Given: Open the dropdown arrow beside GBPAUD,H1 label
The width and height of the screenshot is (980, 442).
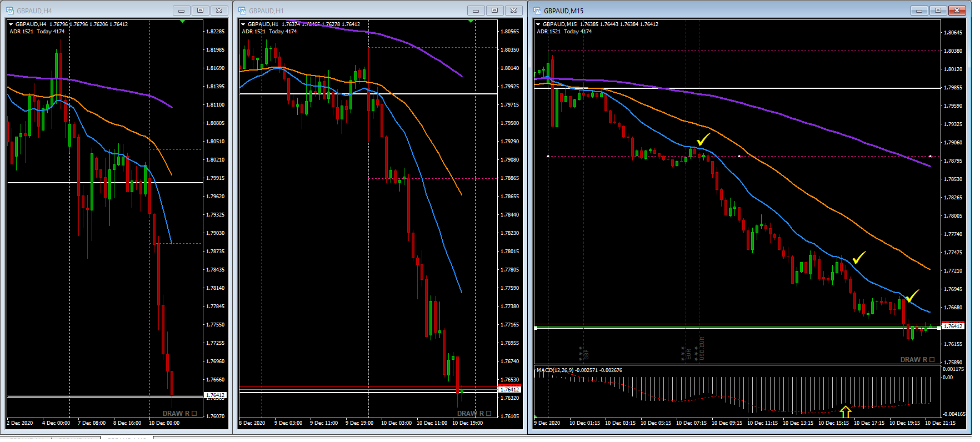Looking at the screenshot, I should [243, 24].
